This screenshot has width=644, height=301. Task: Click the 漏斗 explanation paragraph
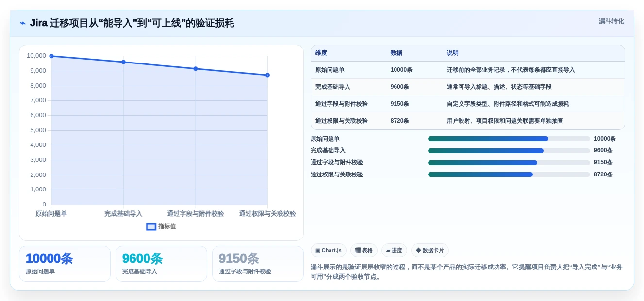click(x=466, y=272)
